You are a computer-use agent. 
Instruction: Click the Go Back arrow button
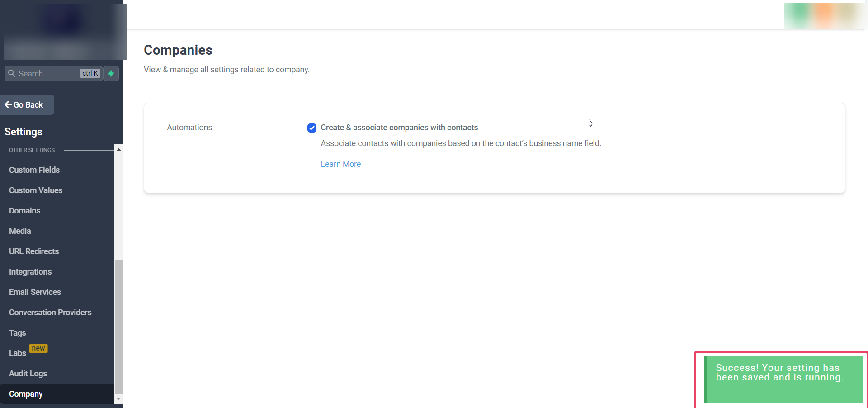point(27,104)
